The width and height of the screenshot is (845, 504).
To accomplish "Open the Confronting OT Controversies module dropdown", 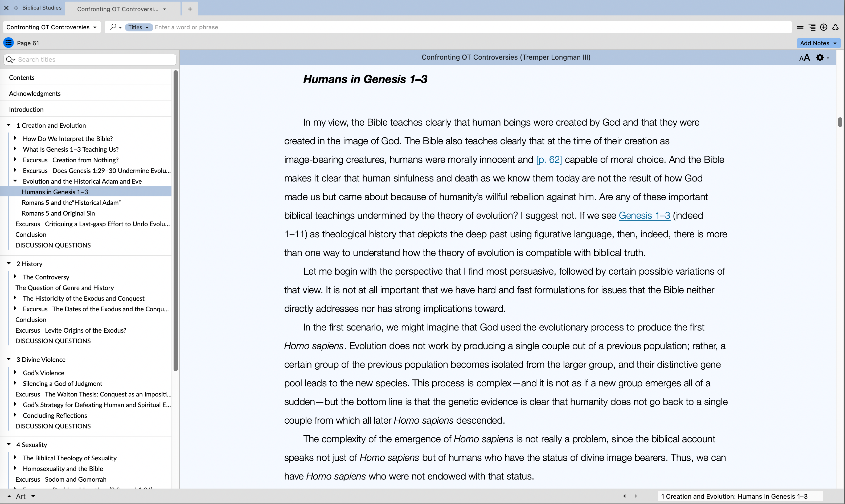I will pos(52,27).
